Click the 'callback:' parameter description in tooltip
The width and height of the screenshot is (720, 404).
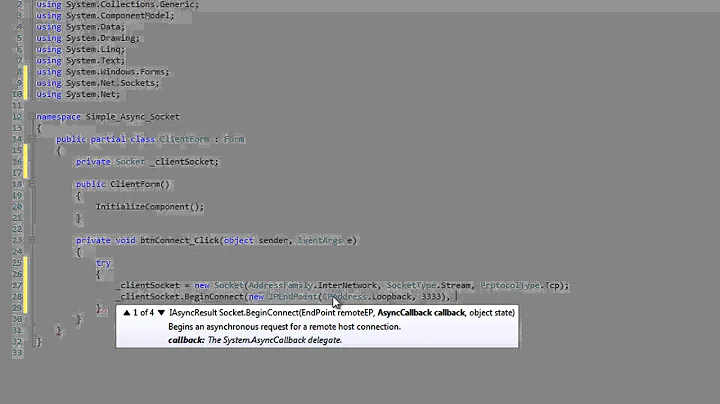pos(255,340)
